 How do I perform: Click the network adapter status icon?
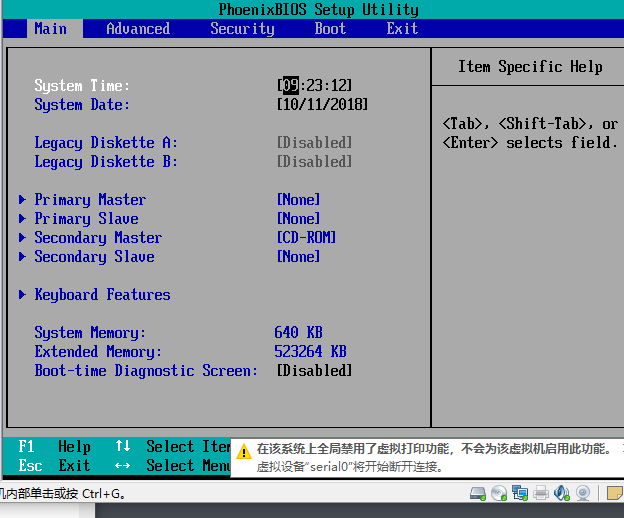[520, 493]
